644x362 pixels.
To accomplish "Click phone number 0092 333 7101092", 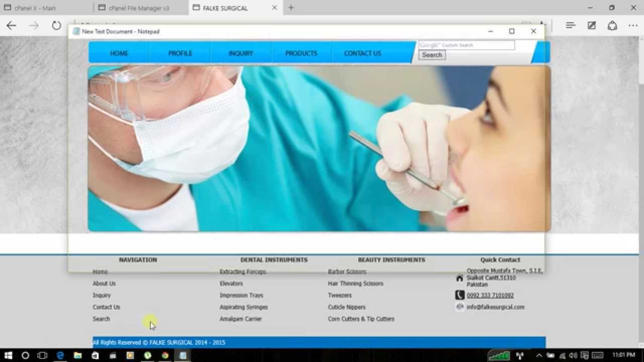I will (x=490, y=295).
